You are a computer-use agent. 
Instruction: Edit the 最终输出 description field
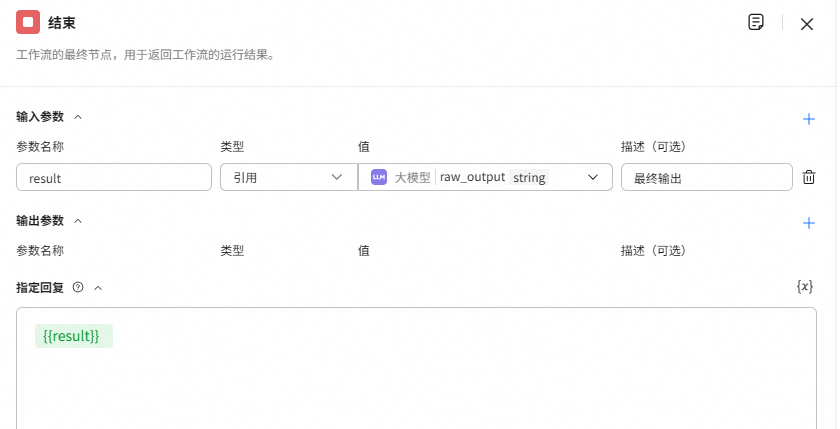707,177
